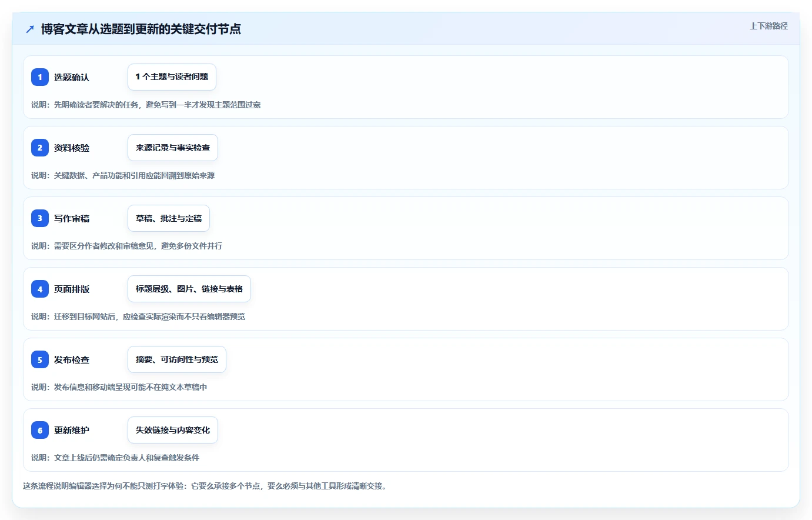Select step number 6 badge for 更新维护
Image resolution: width=812 pixels, height=520 pixels.
[40, 430]
